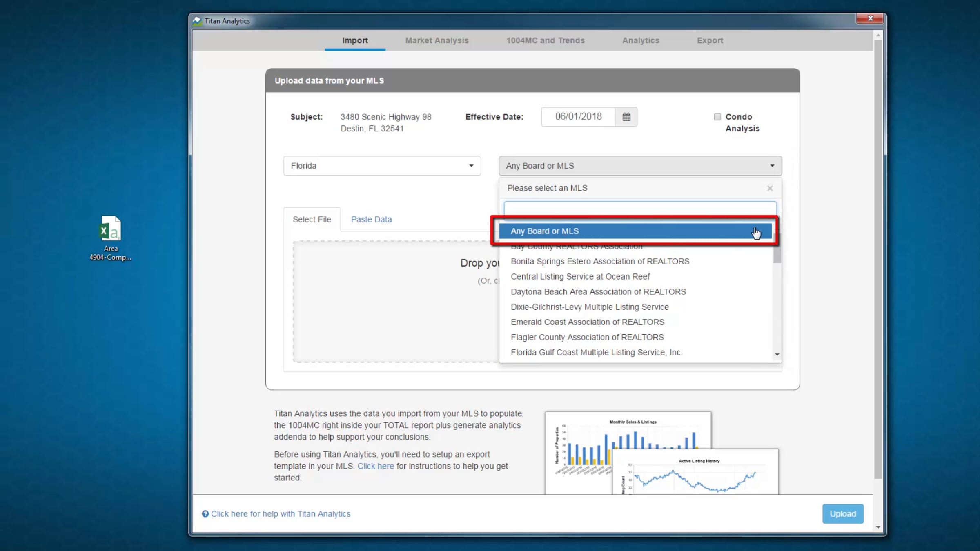
Task: Open the Market Analysis tab
Action: point(437,40)
